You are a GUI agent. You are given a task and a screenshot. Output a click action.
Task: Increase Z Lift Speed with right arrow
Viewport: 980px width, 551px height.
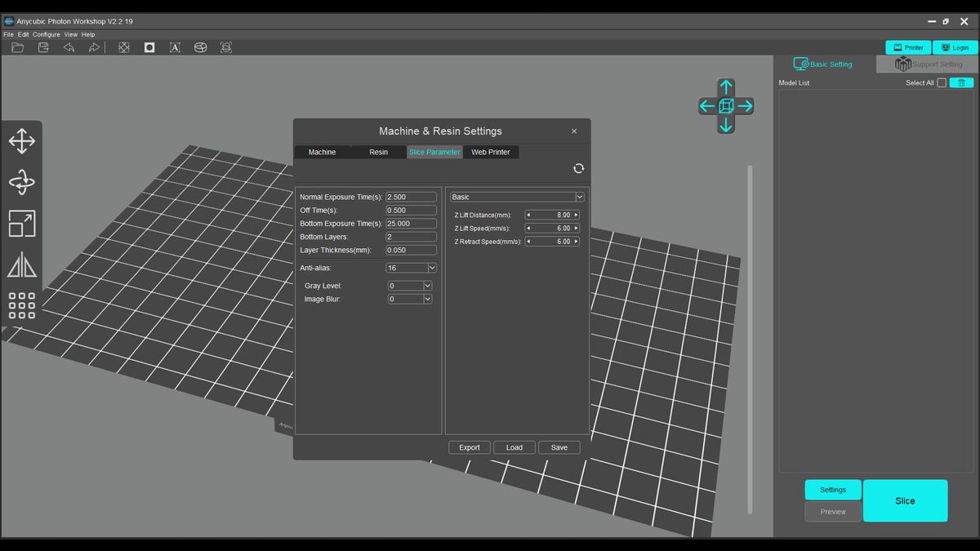click(576, 229)
